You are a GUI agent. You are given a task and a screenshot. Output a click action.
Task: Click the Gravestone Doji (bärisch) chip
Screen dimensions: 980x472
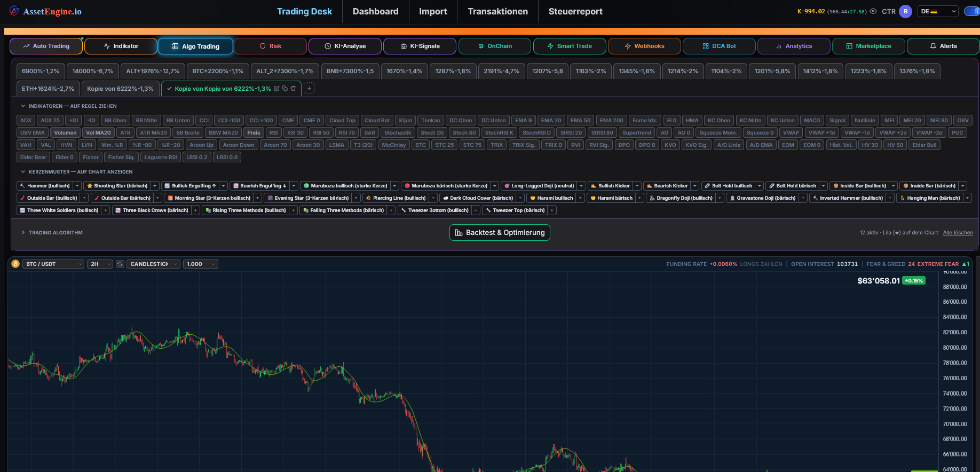[763, 198]
